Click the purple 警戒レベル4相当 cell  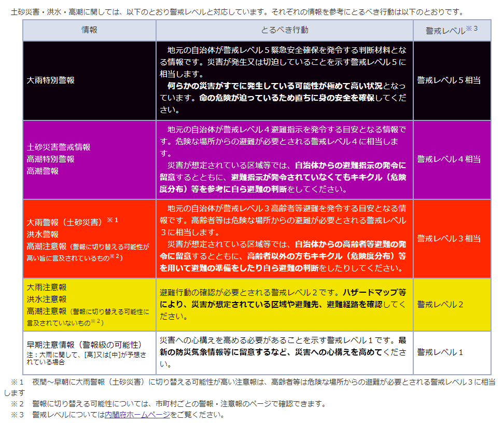click(452, 159)
